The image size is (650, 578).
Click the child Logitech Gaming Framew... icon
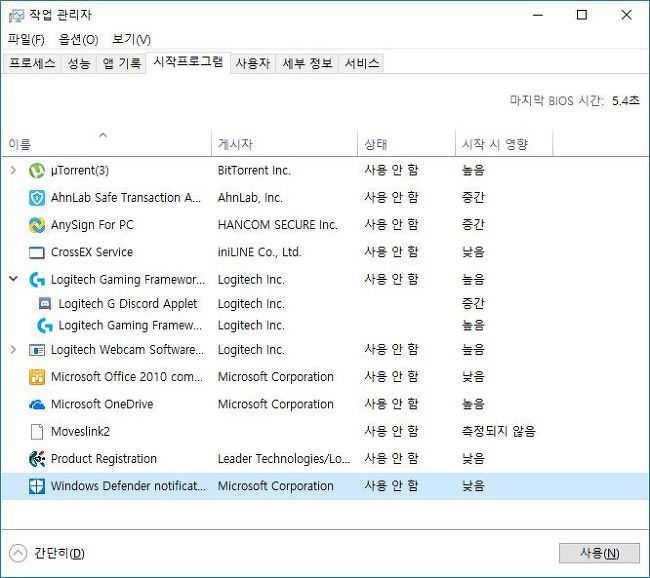[x=44, y=325]
